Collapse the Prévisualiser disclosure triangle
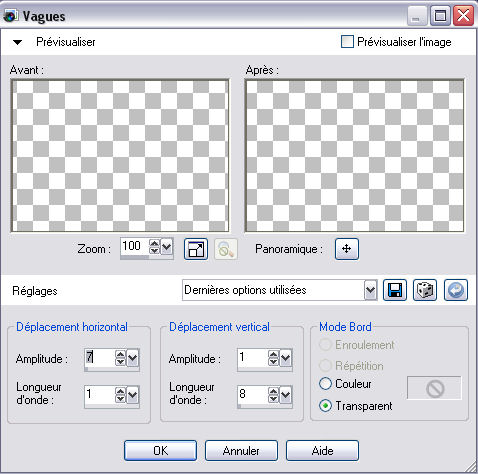 point(17,42)
